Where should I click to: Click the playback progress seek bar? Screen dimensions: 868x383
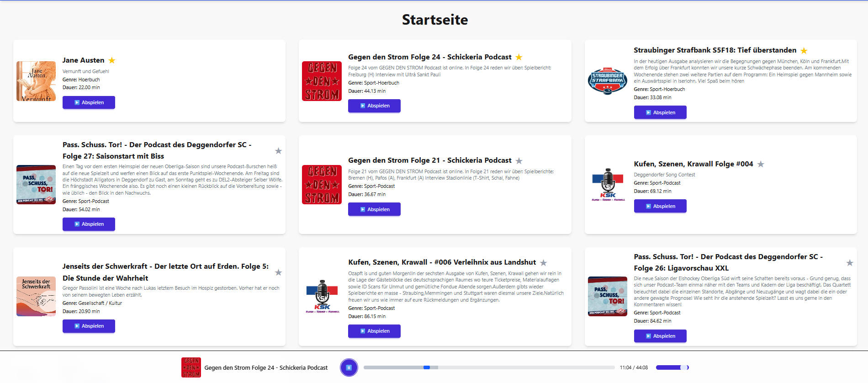489,367
